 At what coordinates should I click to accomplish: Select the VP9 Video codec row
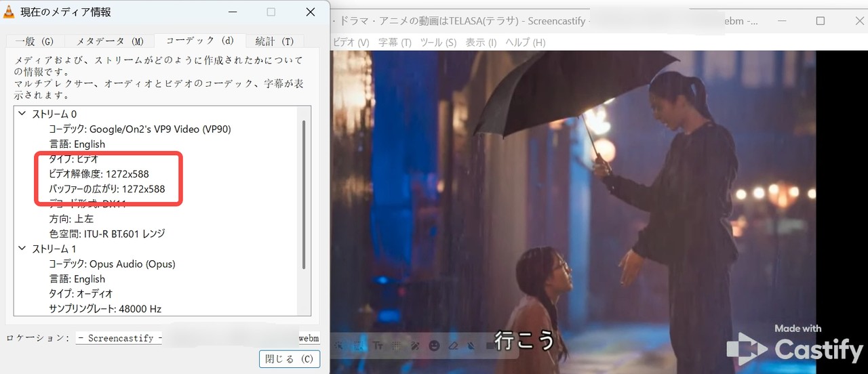[140, 129]
